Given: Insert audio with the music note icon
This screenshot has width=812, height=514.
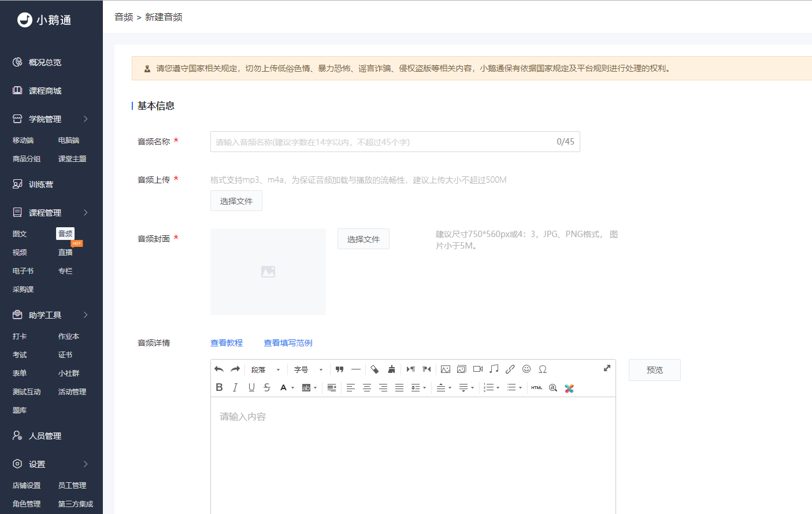Looking at the screenshot, I should 494,369.
